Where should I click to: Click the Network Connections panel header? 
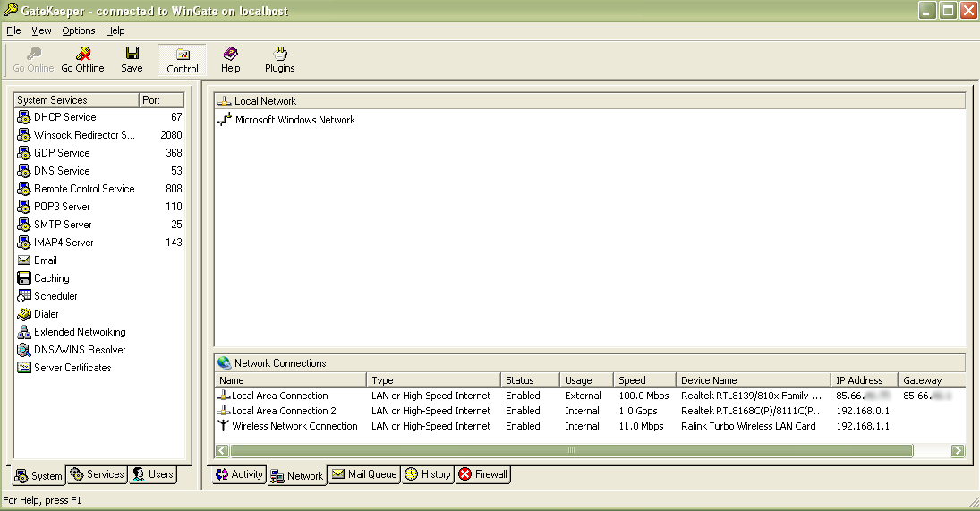[590, 363]
